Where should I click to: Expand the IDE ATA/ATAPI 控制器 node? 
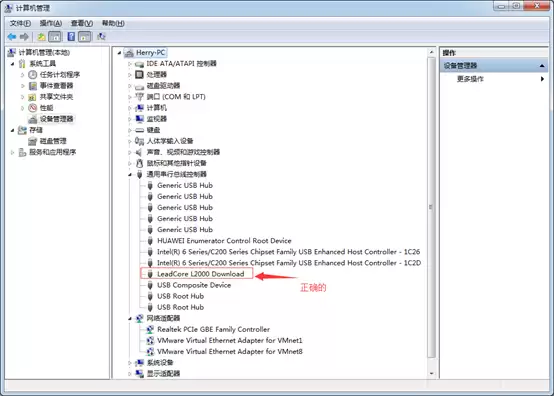point(129,64)
